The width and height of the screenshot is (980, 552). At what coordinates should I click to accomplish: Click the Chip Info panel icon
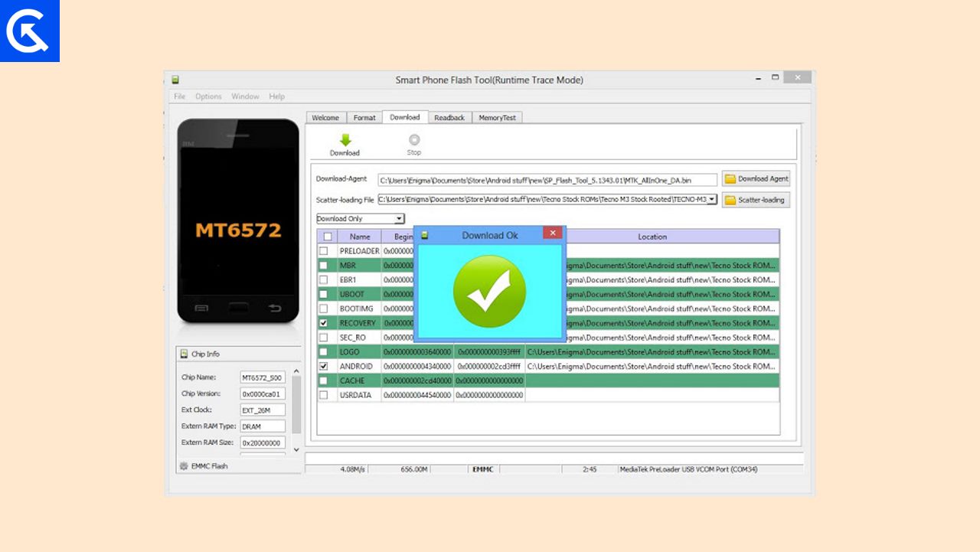(184, 354)
